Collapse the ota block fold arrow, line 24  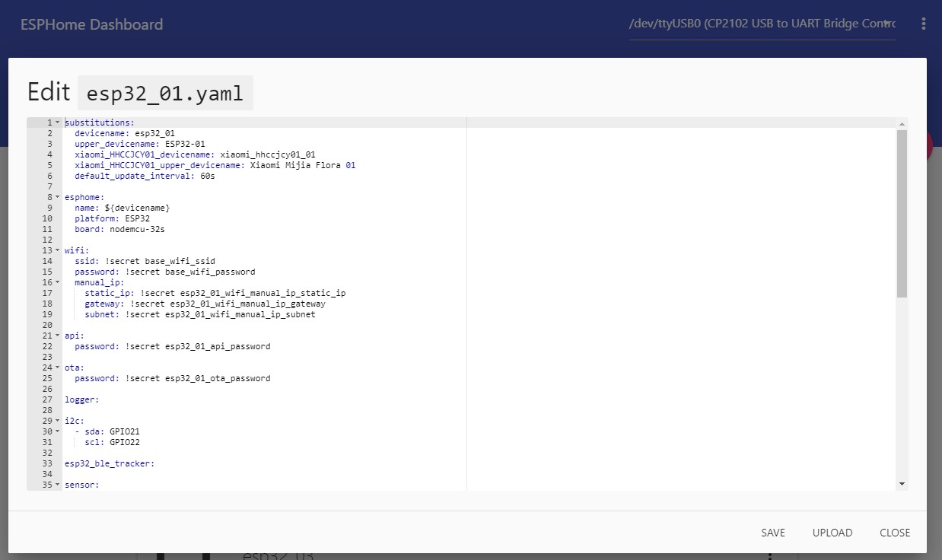(x=57, y=367)
